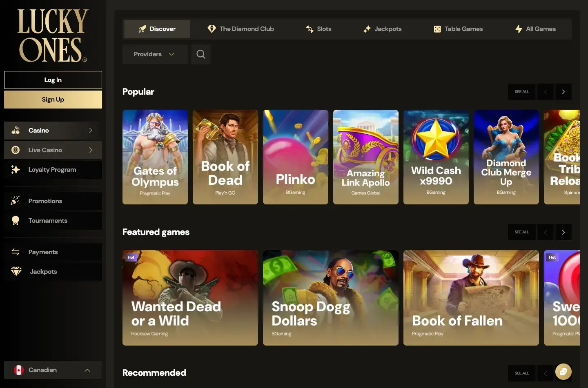Expand the Casino sidebar section chevron
588x388 pixels.
pyautogui.click(x=91, y=130)
